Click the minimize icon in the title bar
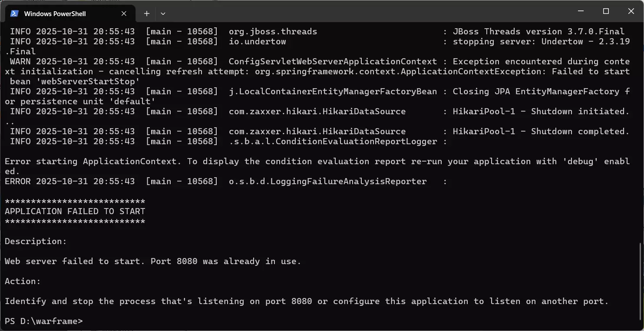The height and width of the screenshot is (331, 644). 580,11
